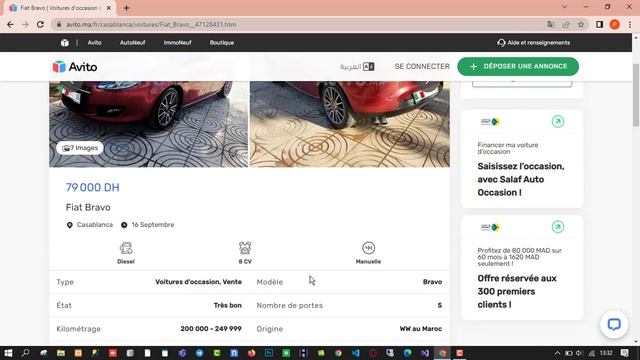Click the 8 CV horsepower icon
Image resolution: width=640 pixels, height=360 pixels.
[x=245, y=248]
